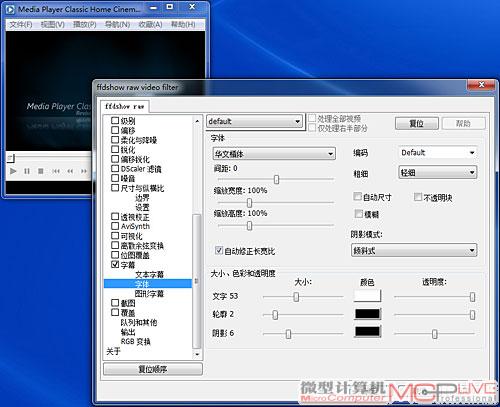Image resolution: width=500 pixels, height=407 pixels.
Task: Enable the 自动尺寸 checkbox
Action: point(357,196)
